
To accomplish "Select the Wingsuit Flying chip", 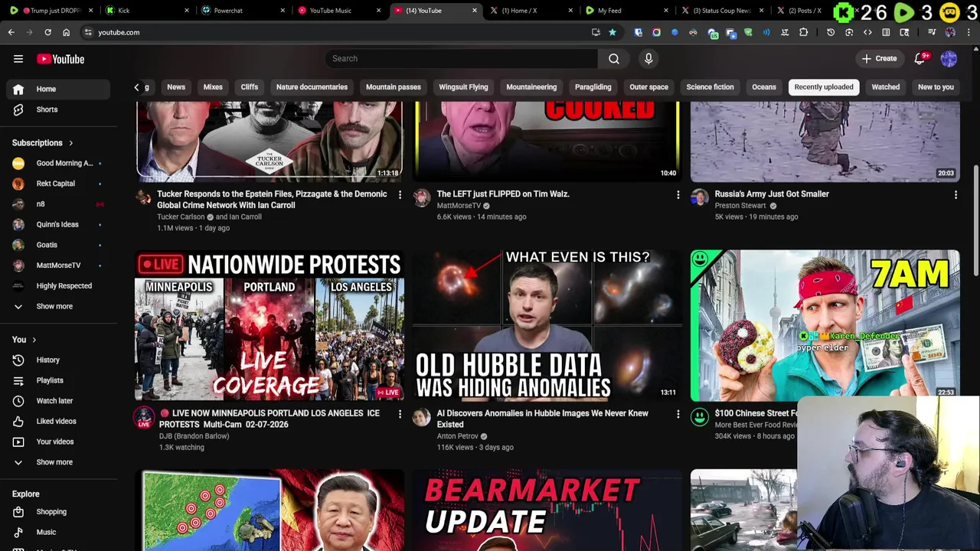I will coord(463,86).
